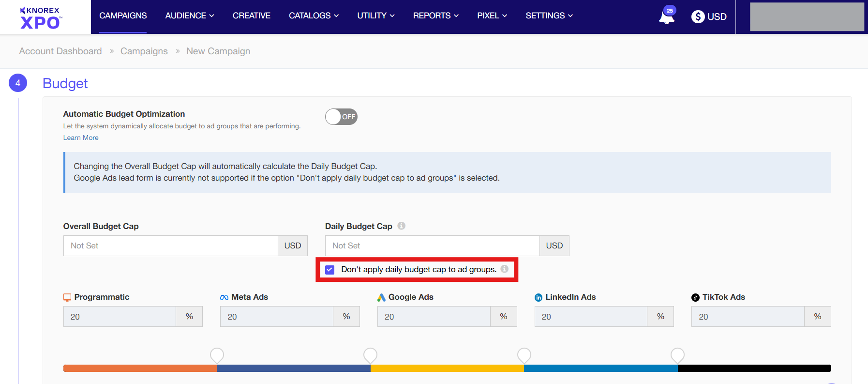Click the Learn More link

(81, 138)
